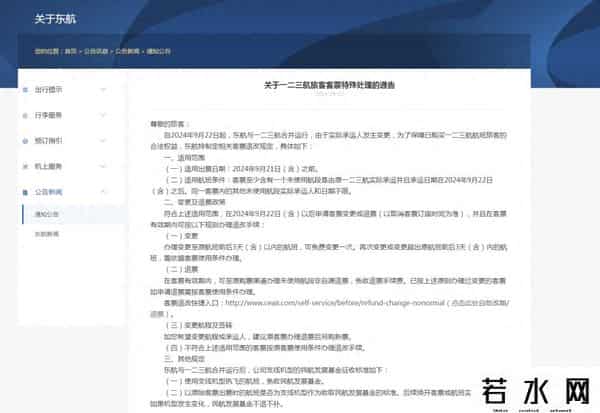Click the 行李服务 sidebar icon
This screenshot has width=600, height=413.
coord(25,116)
